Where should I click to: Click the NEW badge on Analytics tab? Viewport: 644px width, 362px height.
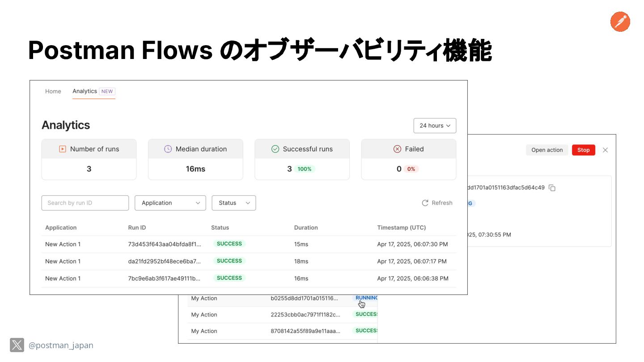click(107, 91)
